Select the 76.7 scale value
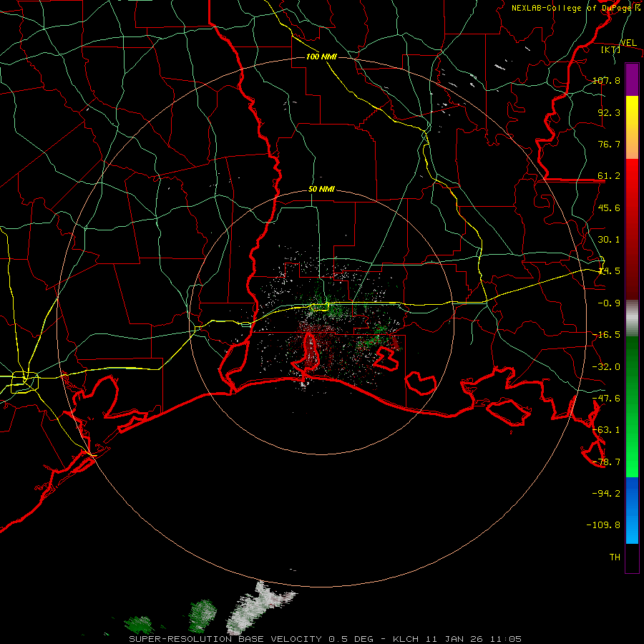Viewport: 644px width, 644px height. pyautogui.click(x=609, y=144)
